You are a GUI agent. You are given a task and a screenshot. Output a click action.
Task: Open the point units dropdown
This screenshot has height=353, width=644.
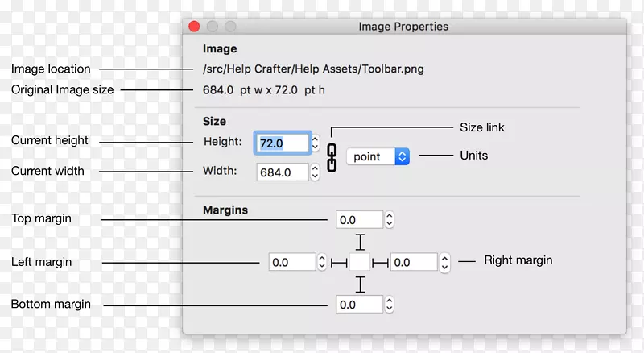[x=378, y=156]
